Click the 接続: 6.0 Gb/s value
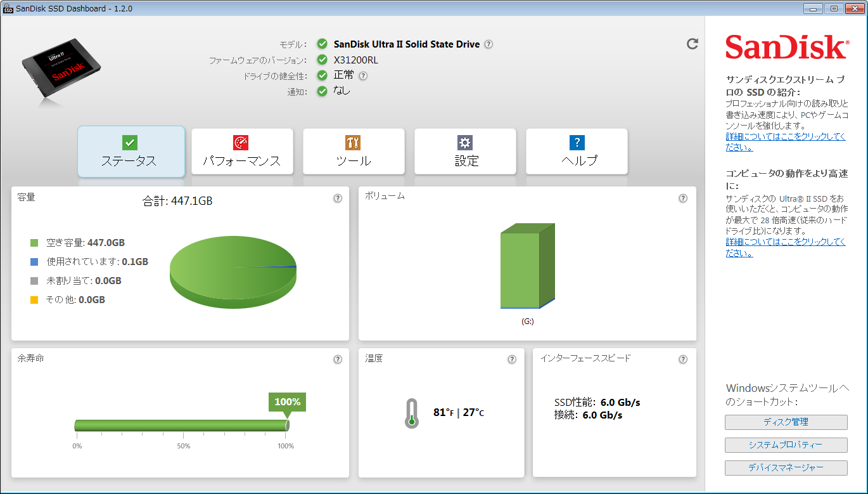The height and width of the screenshot is (494, 868). point(588,415)
